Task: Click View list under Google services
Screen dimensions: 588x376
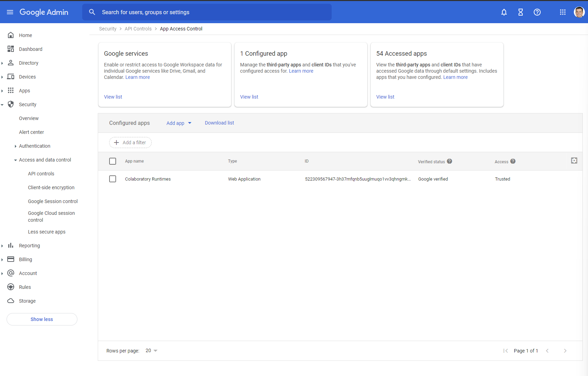Action: (x=113, y=97)
